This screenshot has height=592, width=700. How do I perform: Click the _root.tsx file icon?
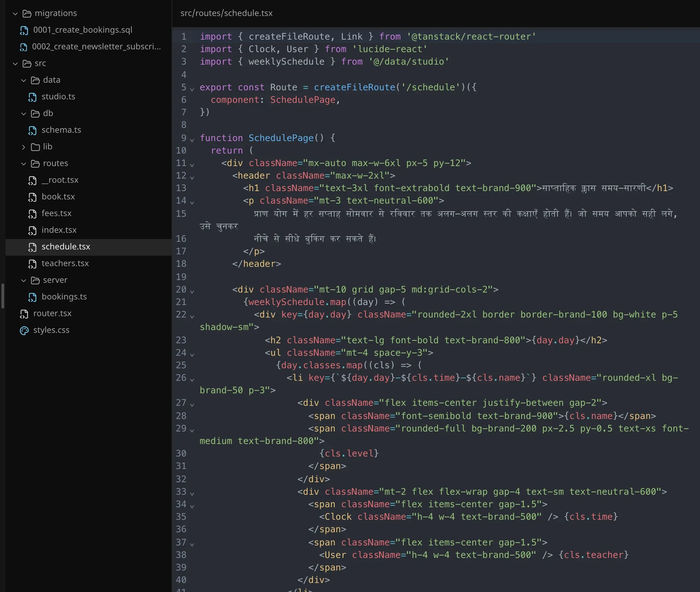point(32,180)
